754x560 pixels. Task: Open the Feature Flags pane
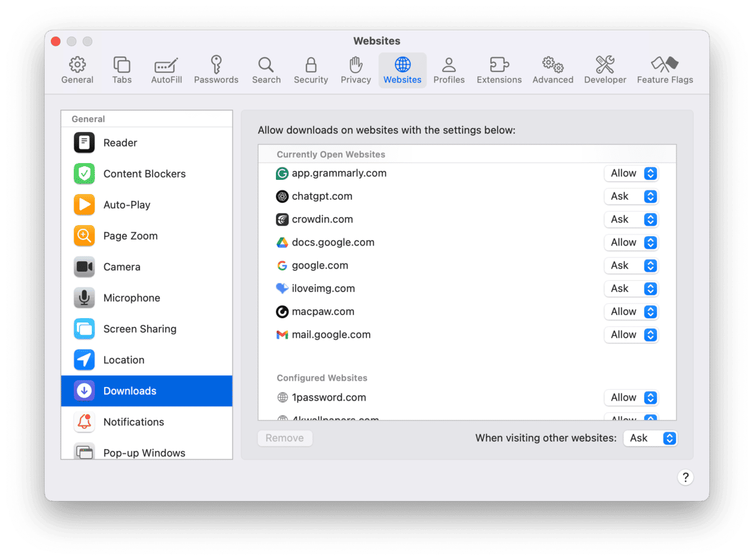[665, 70]
